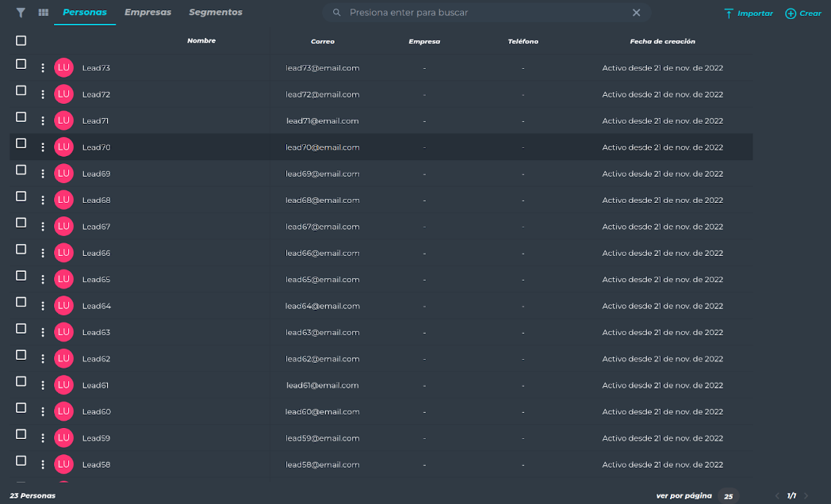Click the LU avatar of Lead61

click(63, 385)
